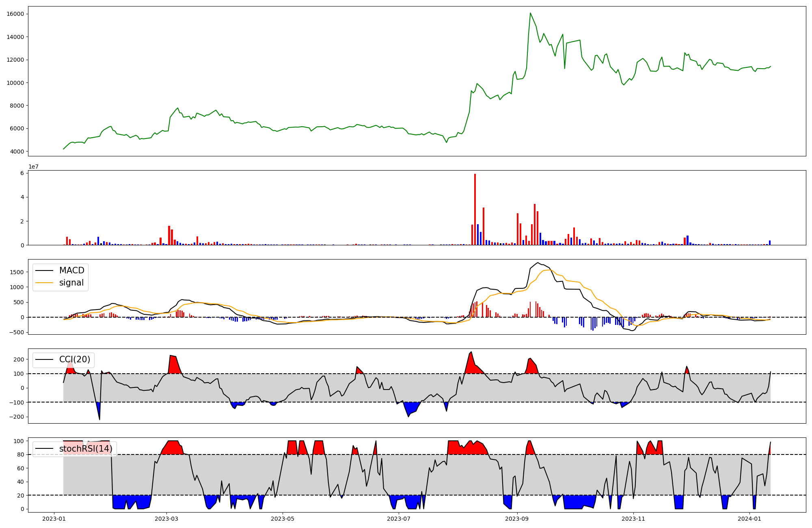Click the 16000 price axis tick label

click(15, 14)
